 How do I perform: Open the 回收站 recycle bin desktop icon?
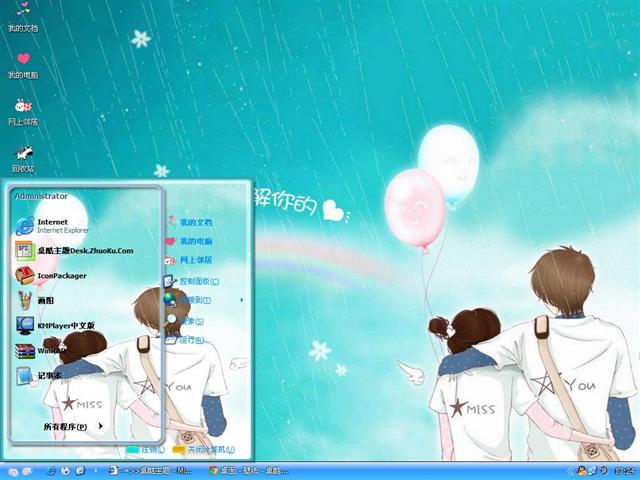pos(23,159)
